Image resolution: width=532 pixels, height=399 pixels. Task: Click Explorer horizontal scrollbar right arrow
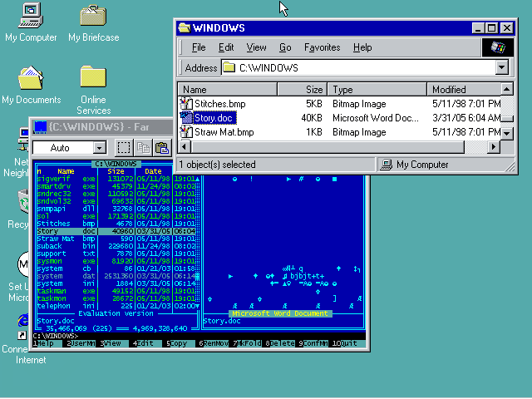click(x=494, y=147)
